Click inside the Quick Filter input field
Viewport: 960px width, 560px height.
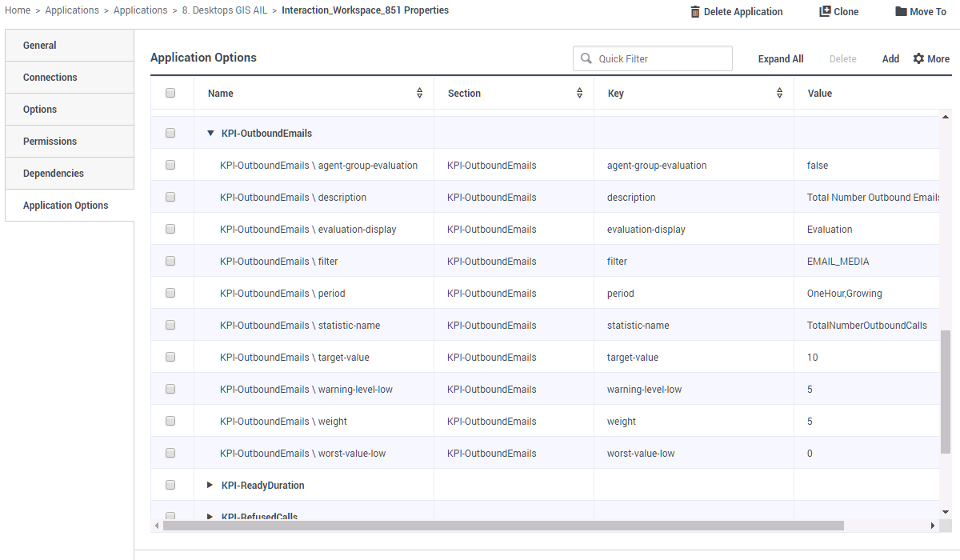656,58
